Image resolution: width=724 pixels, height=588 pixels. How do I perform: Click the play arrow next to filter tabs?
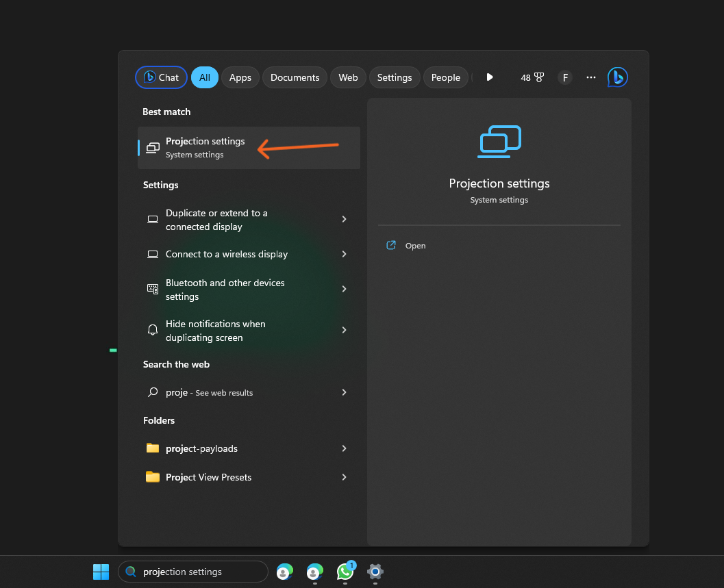pos(489,77)
